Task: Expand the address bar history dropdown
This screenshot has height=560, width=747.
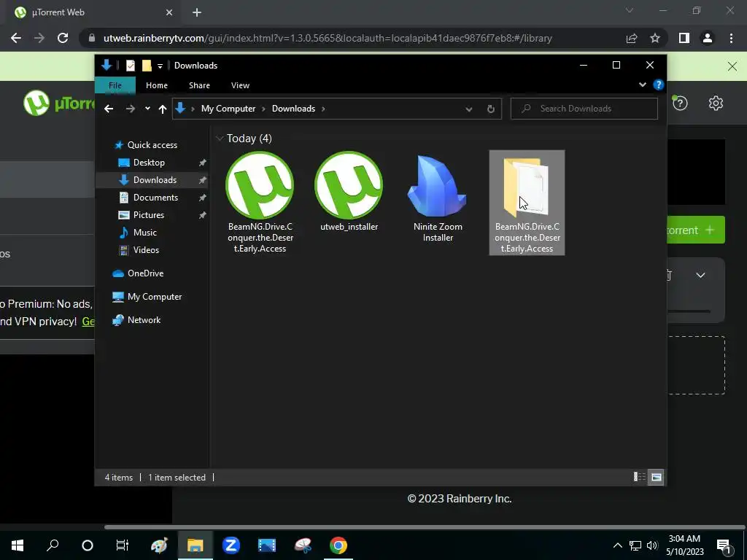Action: click(x=469, y=109)
